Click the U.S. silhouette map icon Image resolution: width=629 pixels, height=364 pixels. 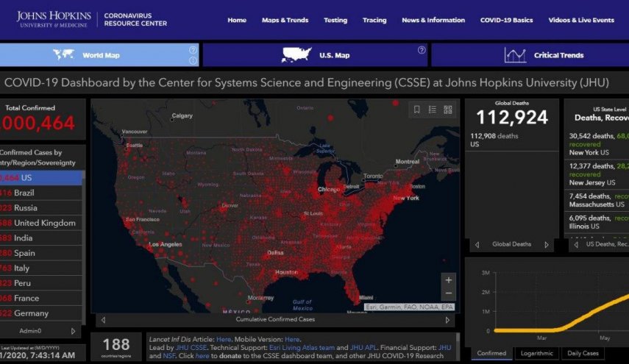tap(296, 54)
